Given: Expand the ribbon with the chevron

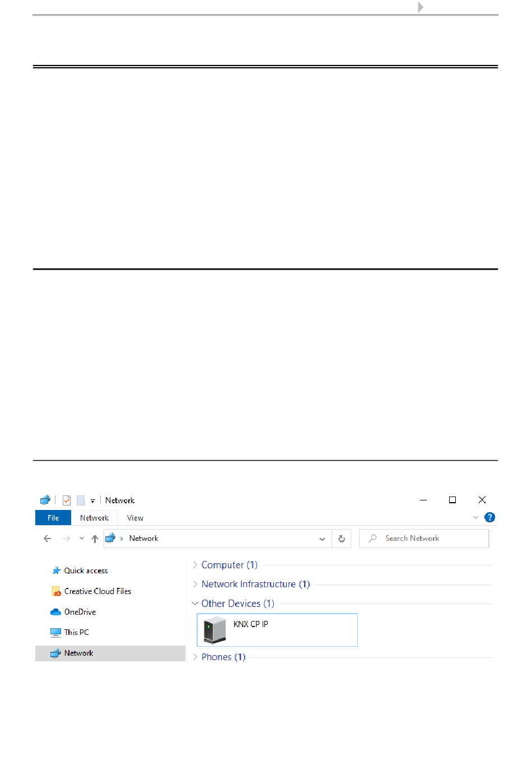Looking at the screenshot, I should 475,517.
